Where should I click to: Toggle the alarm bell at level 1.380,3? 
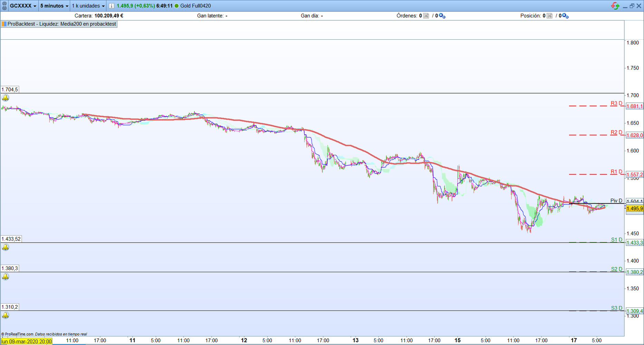click(5, 276)
